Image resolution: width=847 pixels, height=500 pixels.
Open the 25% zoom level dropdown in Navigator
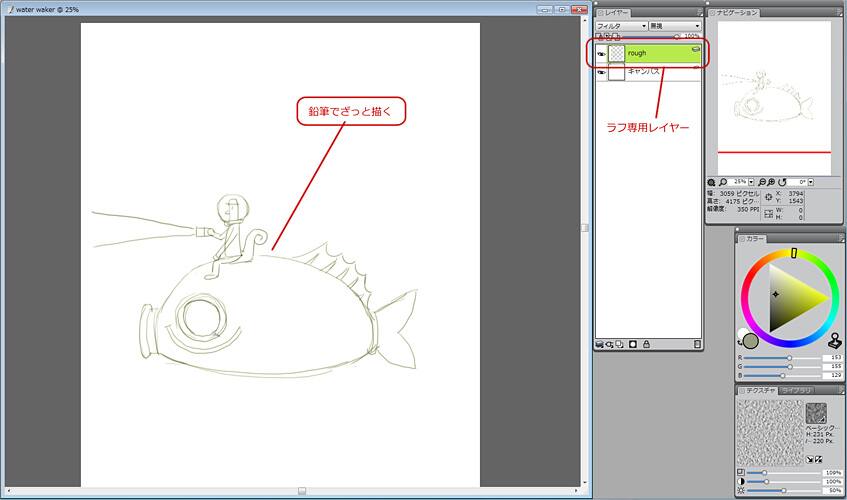751,182
